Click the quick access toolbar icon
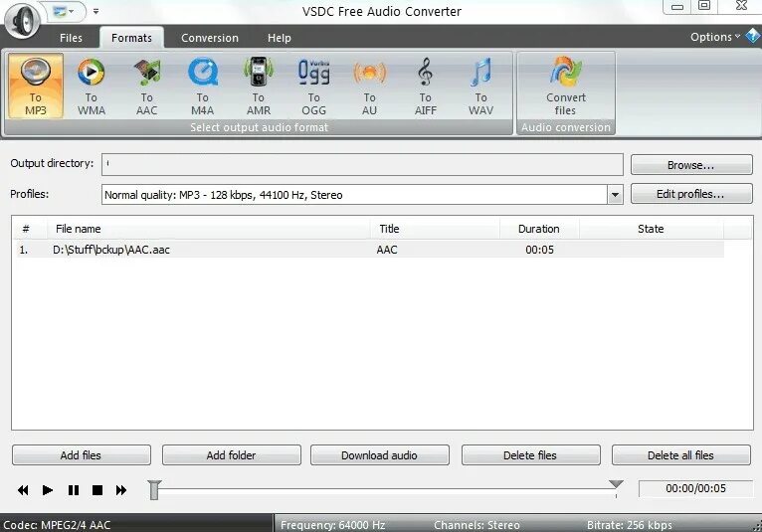Viewport: 762px width, 532px height. [63, 11]
